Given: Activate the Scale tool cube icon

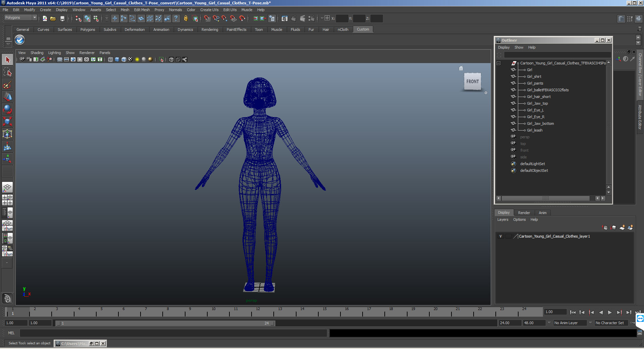Looking at the screenshot, I should point(7,121).
